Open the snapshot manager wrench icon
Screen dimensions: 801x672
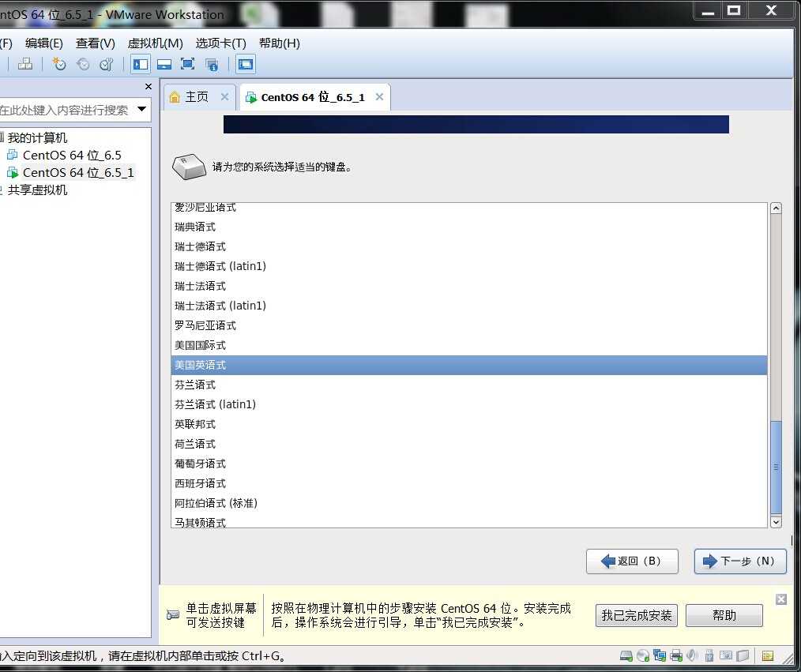coord(107,64)
